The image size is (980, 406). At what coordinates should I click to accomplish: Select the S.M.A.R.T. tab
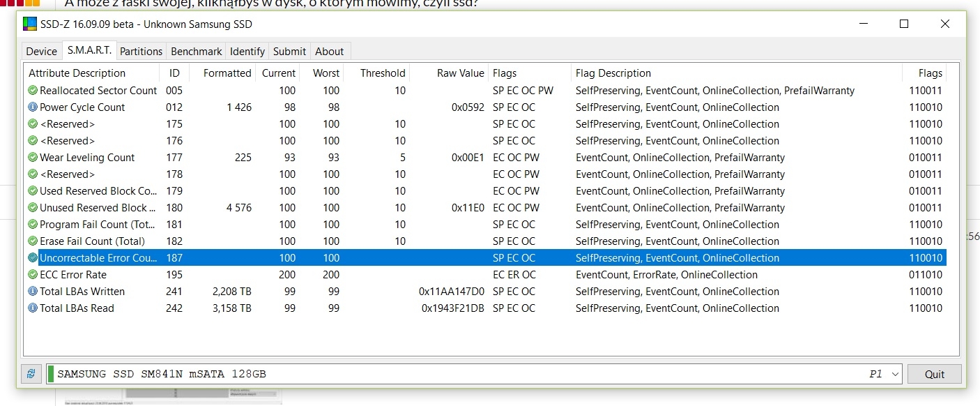click(89, 50)
